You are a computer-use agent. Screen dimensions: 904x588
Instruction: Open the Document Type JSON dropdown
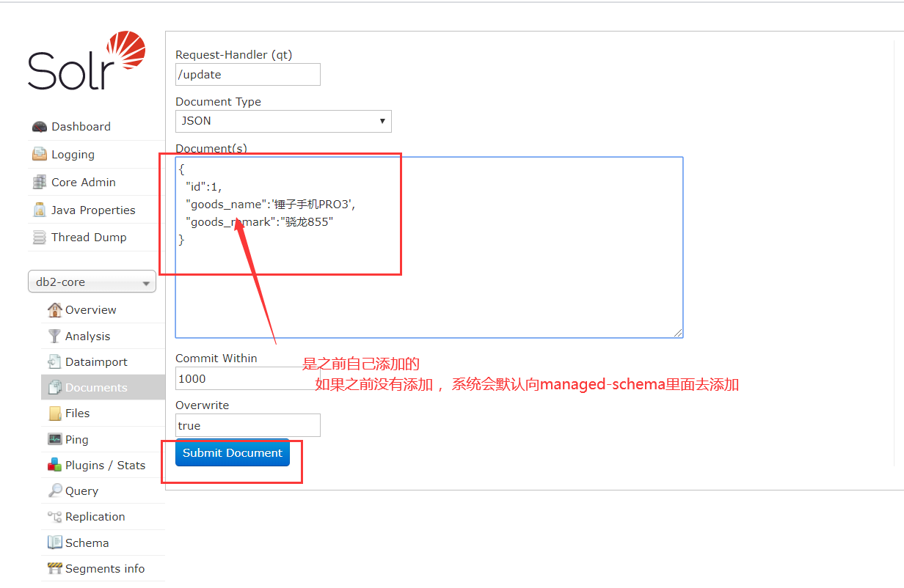(283, 121)
